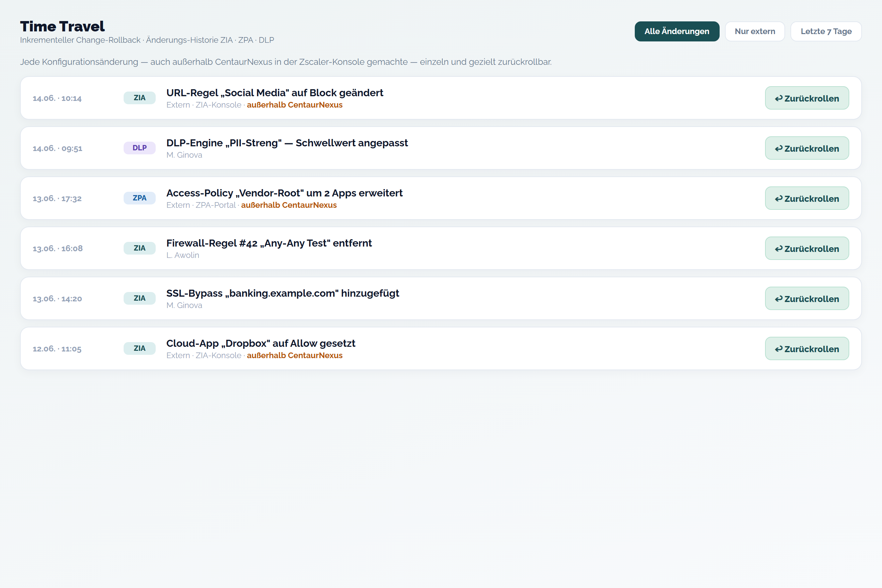Image resolution: width=882 pixels, height=588 pixels.
Task: Click the timestamp 14.06. · 09:51
Action: [57, 148]
